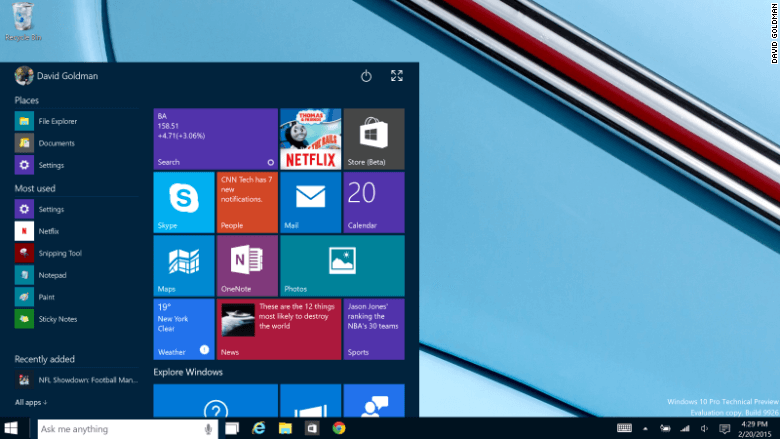
Task: Open the Maps tile
Action: click(184, 266)
